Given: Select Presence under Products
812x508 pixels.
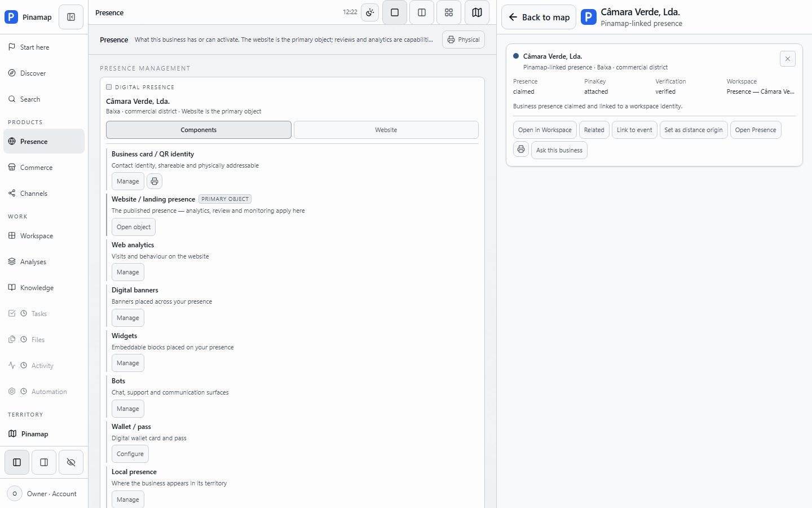Looking at the screenshot, I should coord(44,142).
